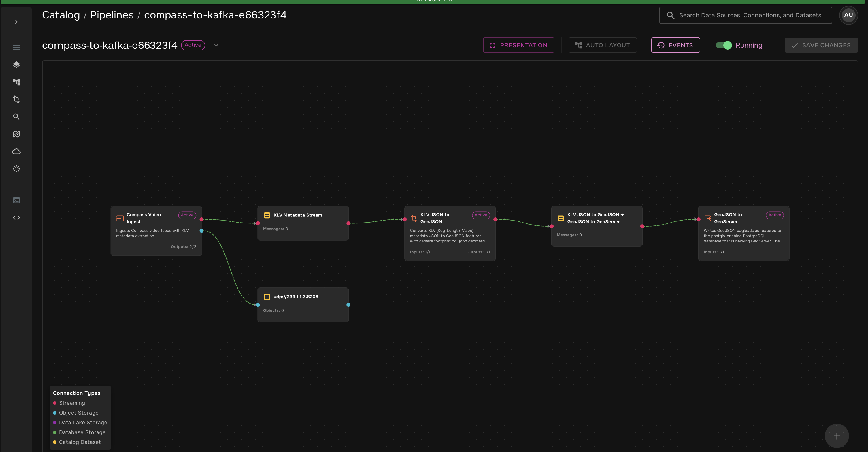This screenshot has height=452, width=868.
Task: Open the transform crop icon in sidebar
Action: click(16, 99)
